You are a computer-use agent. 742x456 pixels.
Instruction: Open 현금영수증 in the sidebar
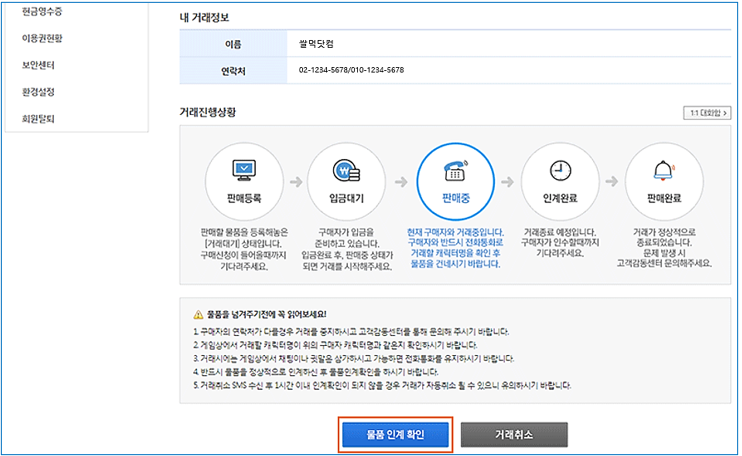tap(42, 11)
